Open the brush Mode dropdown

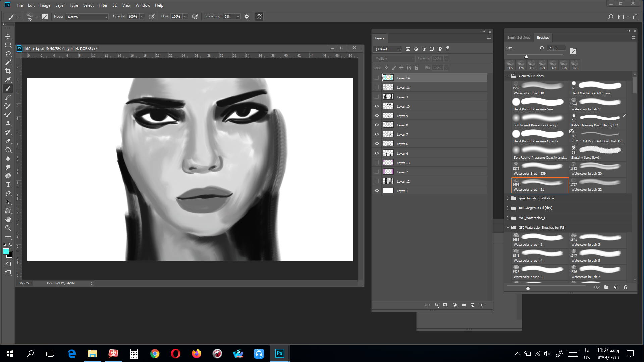(x=87, y=17)
